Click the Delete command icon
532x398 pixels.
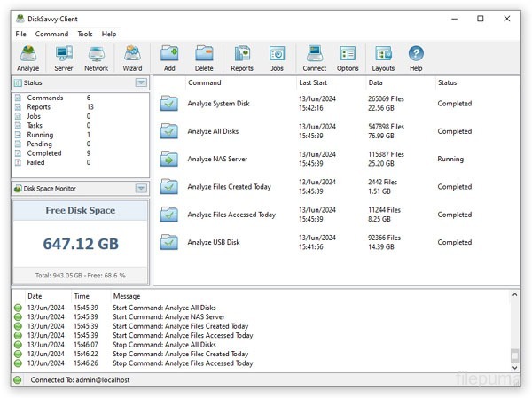204,59
